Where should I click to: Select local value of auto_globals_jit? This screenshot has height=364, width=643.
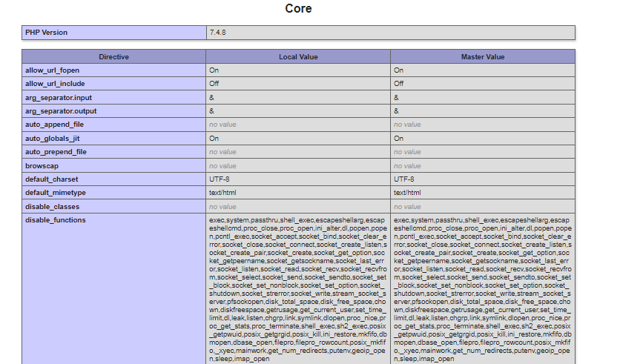click(214, 138)
